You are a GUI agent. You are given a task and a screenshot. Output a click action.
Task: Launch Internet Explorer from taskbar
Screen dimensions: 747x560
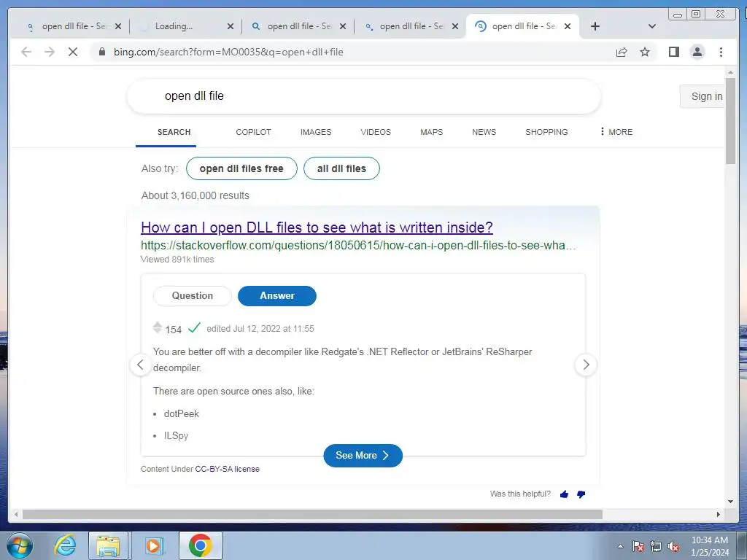click(65, 545)
